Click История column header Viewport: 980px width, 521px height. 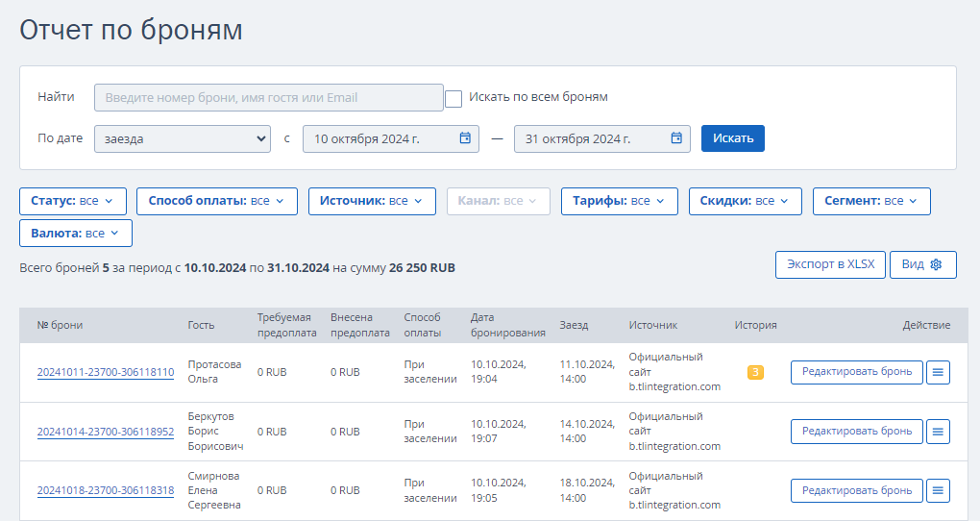click(755, 325)
